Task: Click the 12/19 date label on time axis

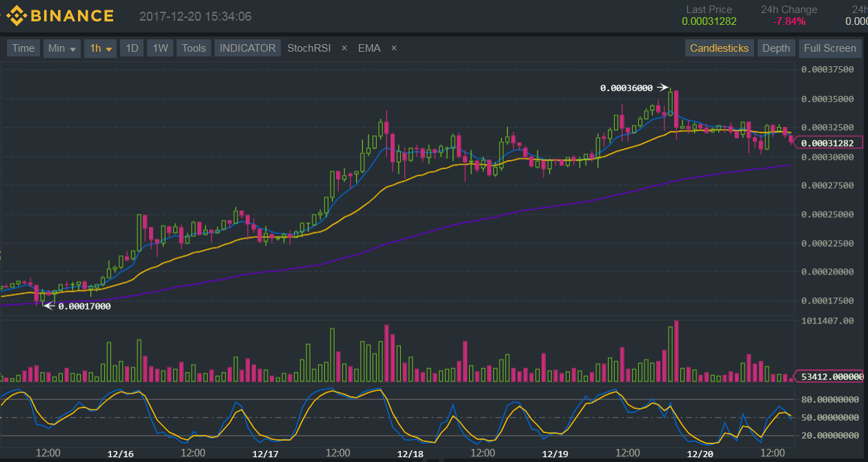Action: (555, 454)
